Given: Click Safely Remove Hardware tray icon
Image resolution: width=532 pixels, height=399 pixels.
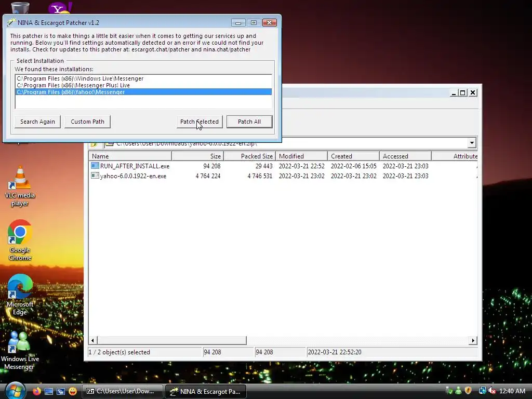Looking at the screenshot, I should 448,391.
